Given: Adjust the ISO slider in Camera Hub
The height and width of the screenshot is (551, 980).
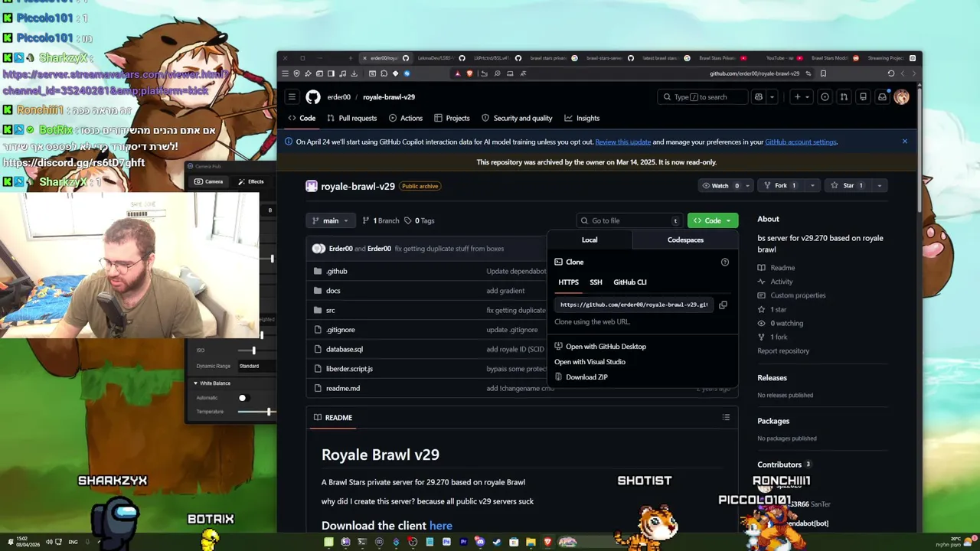Looking at the screenshot, I should pos(253,350).
